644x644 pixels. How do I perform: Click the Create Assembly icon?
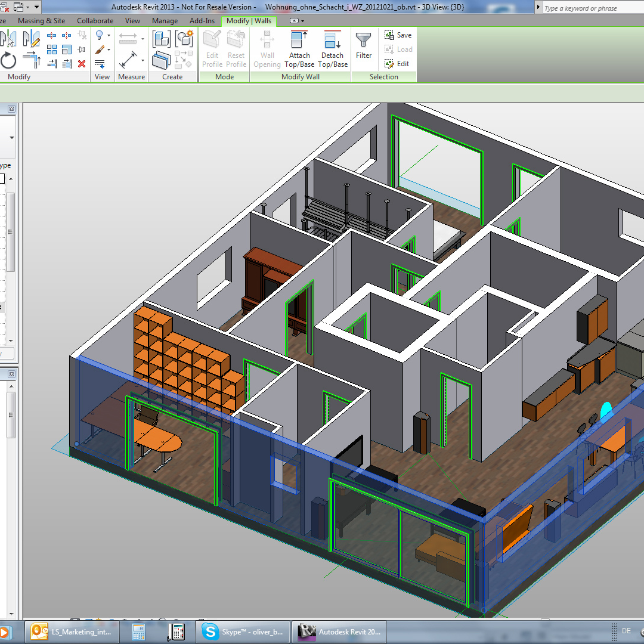point(161,39)
